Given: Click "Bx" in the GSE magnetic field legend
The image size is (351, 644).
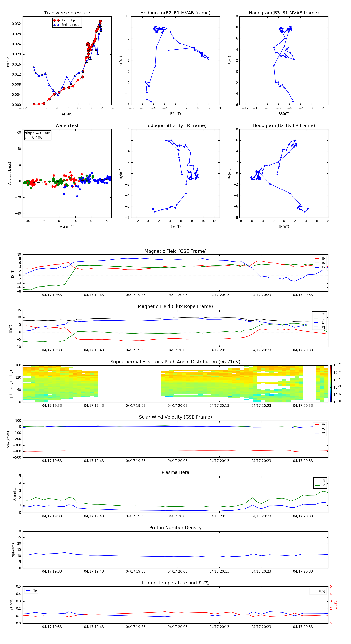Looking at the screenshot, I should point(324,259).
